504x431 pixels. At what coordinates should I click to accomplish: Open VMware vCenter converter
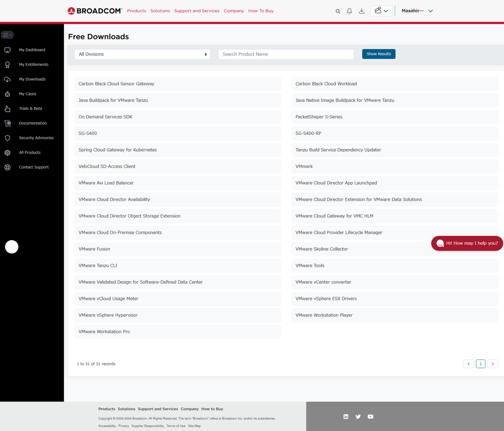394,282
